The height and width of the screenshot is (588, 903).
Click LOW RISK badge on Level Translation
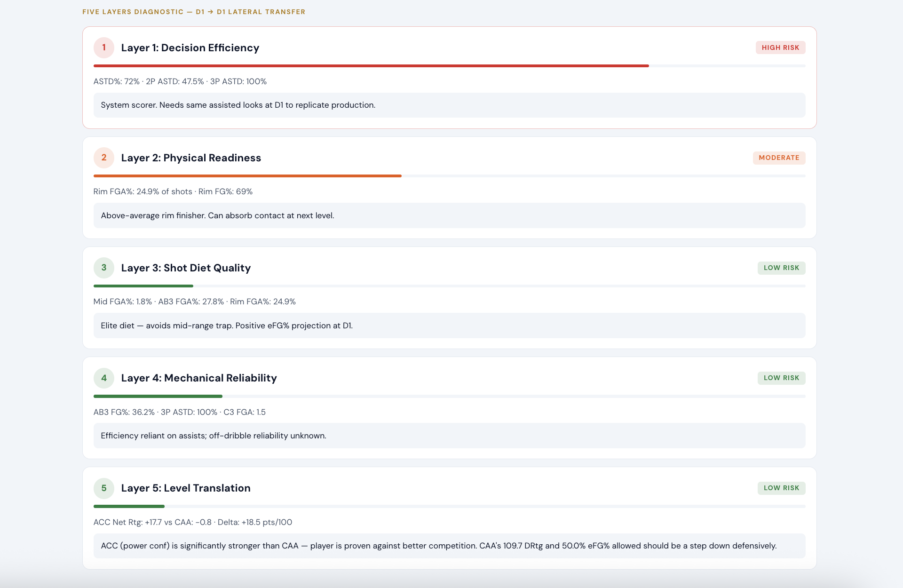[781, 488]
